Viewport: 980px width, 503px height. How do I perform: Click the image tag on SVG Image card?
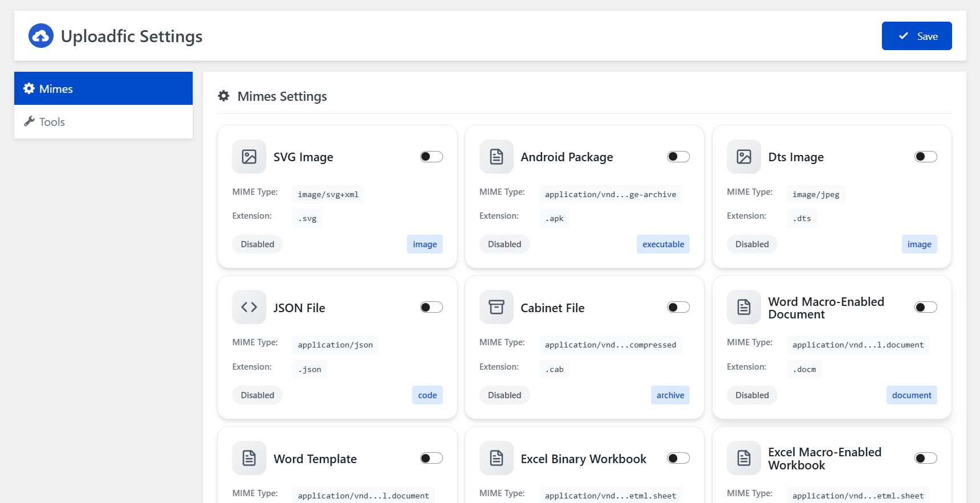[425, 244]
